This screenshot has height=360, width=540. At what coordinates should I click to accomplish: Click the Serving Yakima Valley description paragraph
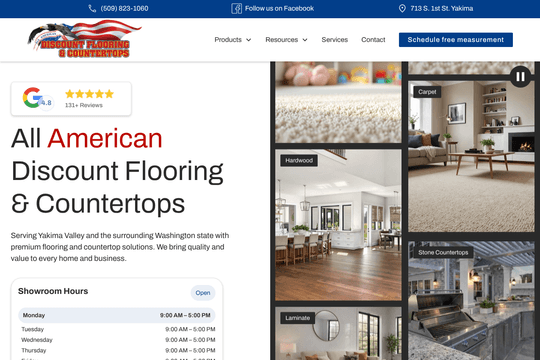point(120,247)
